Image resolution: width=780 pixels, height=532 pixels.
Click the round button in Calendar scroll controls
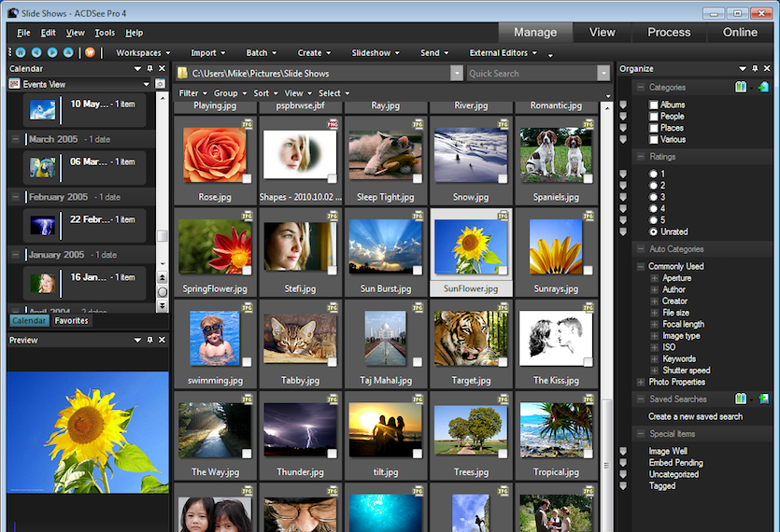163,292
